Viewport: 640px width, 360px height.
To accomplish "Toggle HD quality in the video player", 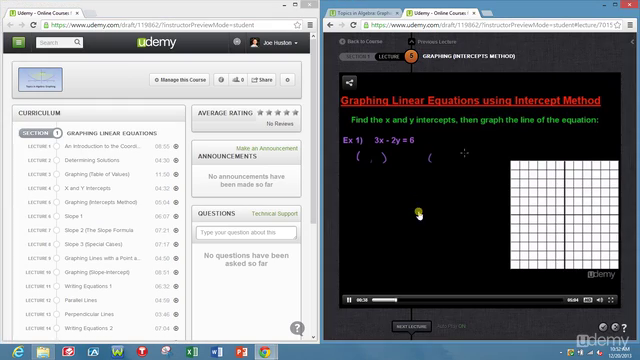I will pos(588,300).
